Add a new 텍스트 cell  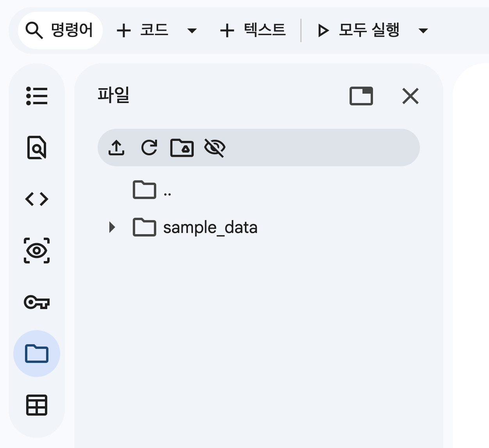point(253,30)
